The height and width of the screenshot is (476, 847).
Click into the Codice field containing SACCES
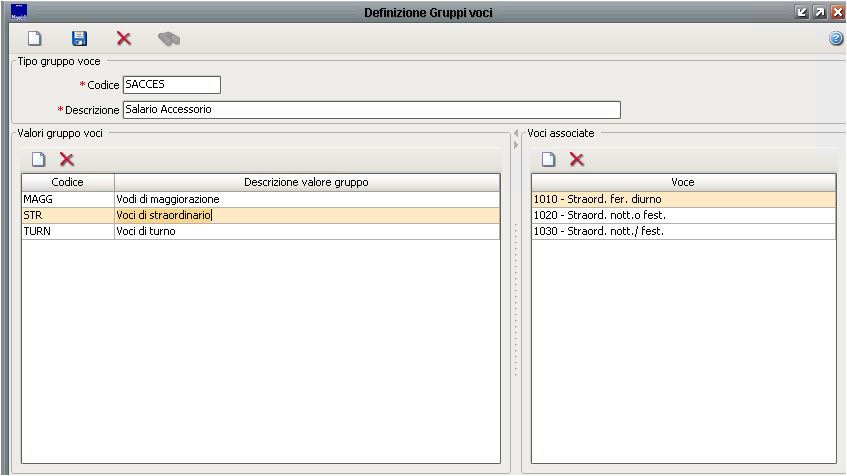[x=171, y=85]
